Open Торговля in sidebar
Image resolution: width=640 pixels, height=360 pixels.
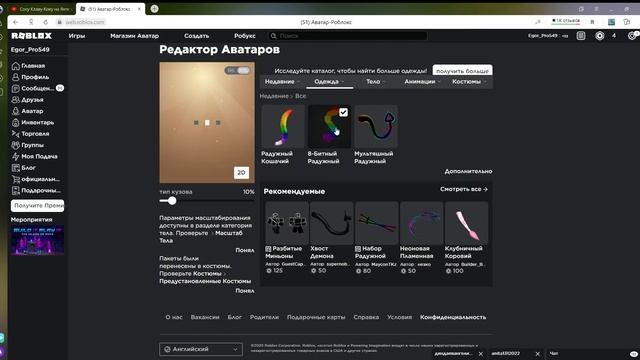31,133
